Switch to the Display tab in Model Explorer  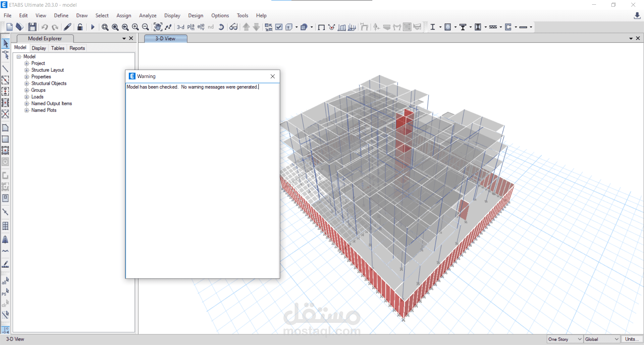point(39,48)
